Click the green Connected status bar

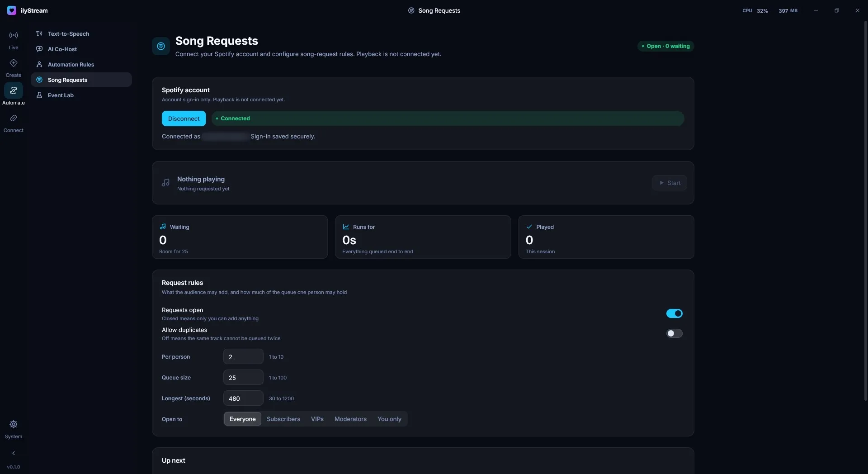448,118
